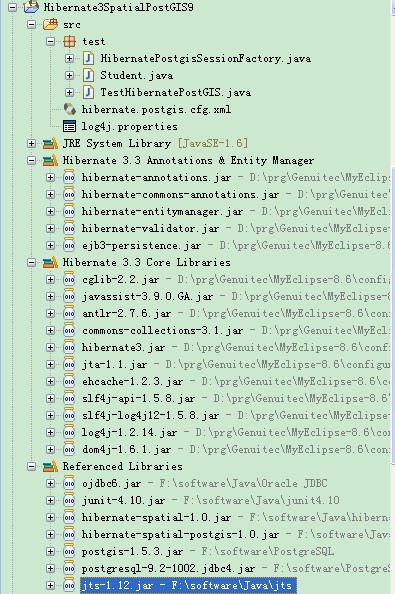Click the Hibernate 3.3 Core Libraries icon

[50, 262]
